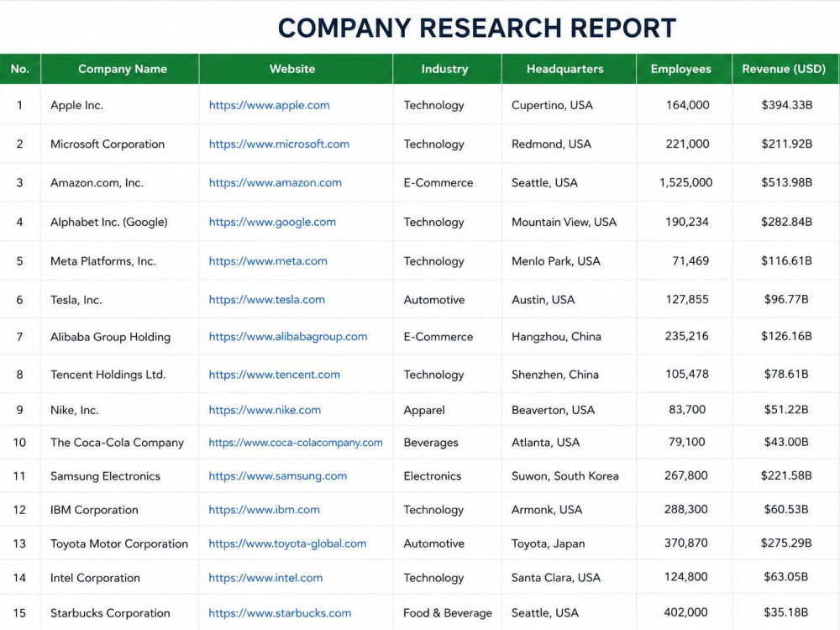Select the Shenzhen, China cell
This screenshot has width=840, height=630.
(x=569, y=375)
